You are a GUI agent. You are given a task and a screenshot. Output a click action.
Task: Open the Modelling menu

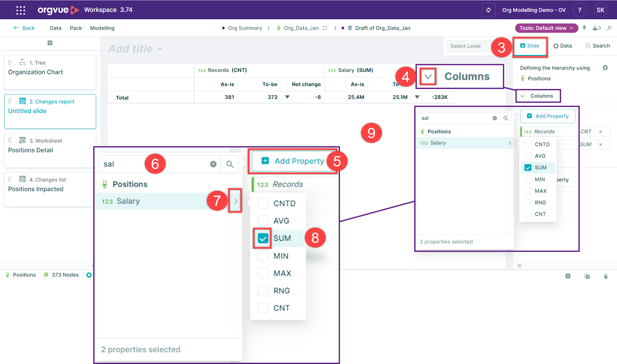coord(102,28)
